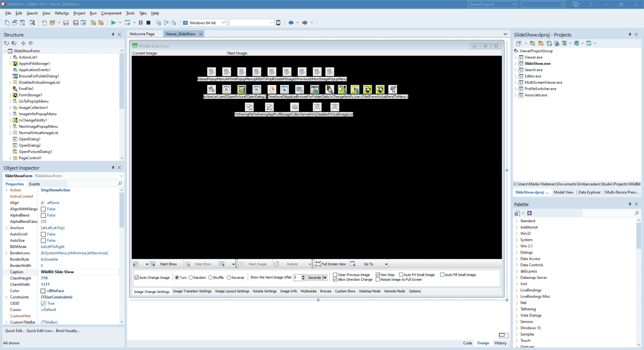The height and width of the screenshot is (350, 644).
Task: Open the Refactor menu
Action: pyautogui.click(x=62, y=13)
